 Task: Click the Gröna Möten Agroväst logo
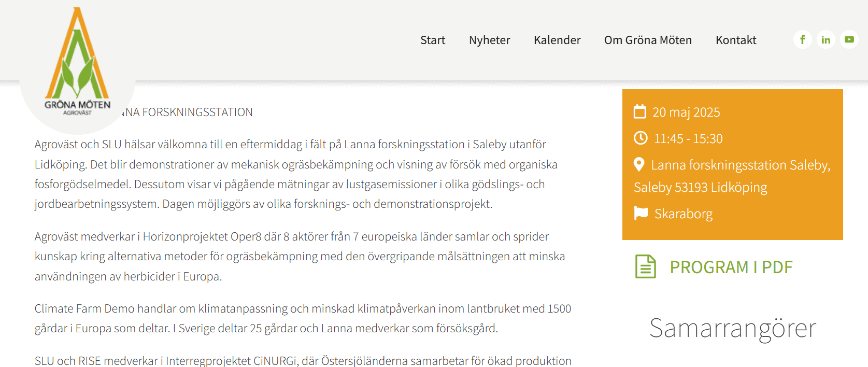pyautogui.click(x=78, y=61)
